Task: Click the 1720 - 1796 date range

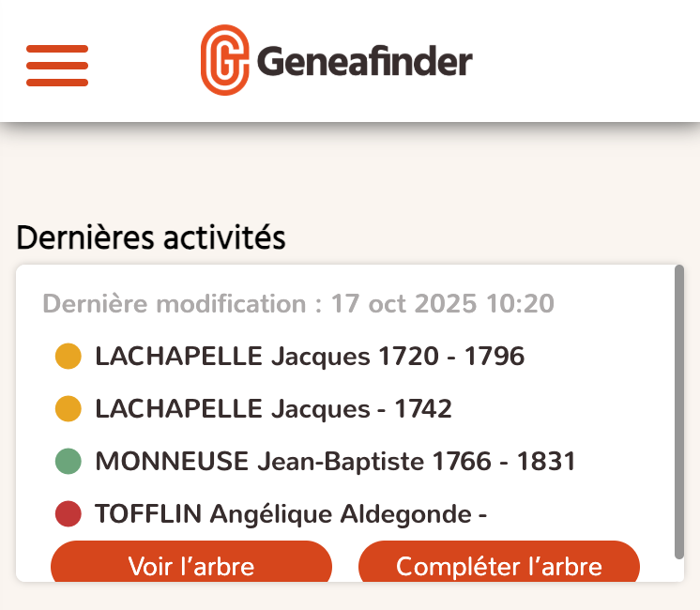Action: [x=450, y=357]
